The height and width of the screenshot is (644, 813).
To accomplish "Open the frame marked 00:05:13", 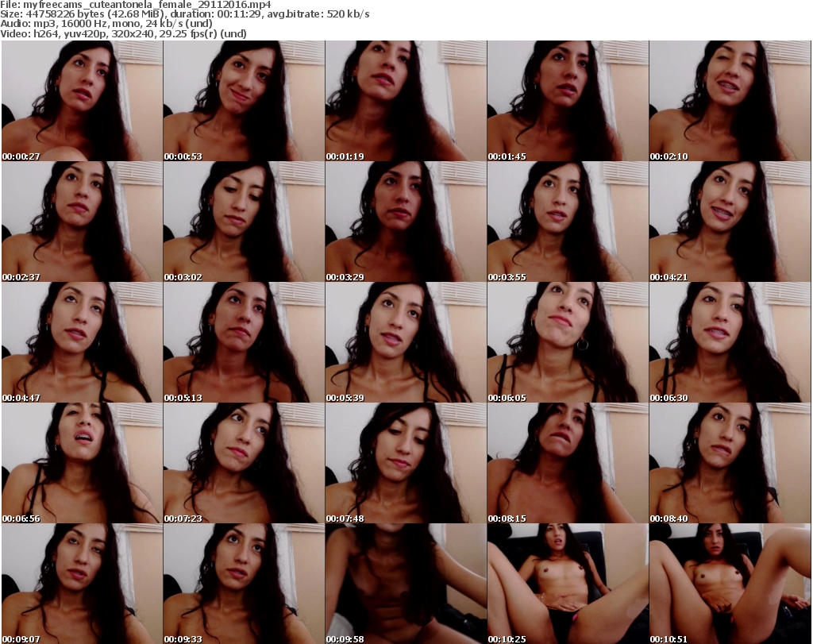I will [244, 342].
